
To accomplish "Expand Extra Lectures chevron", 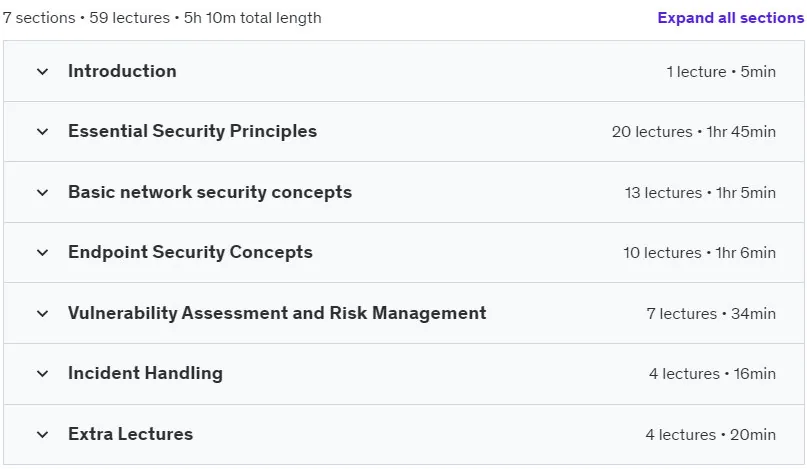I will tap(43, 435).
